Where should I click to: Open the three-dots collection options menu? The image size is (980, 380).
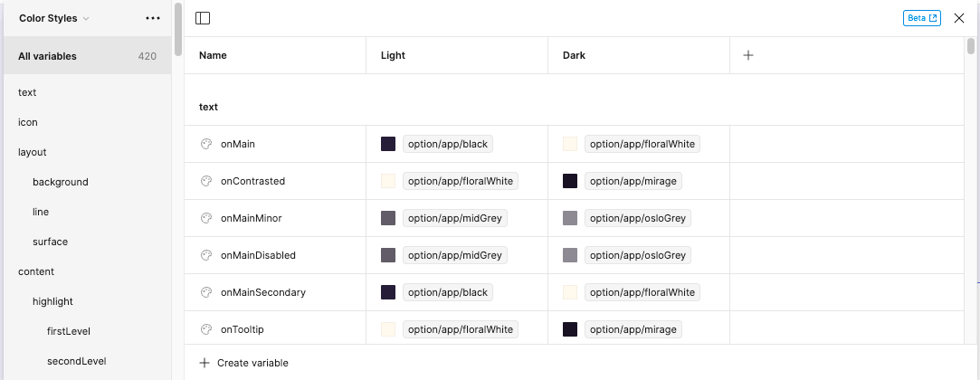153,18
